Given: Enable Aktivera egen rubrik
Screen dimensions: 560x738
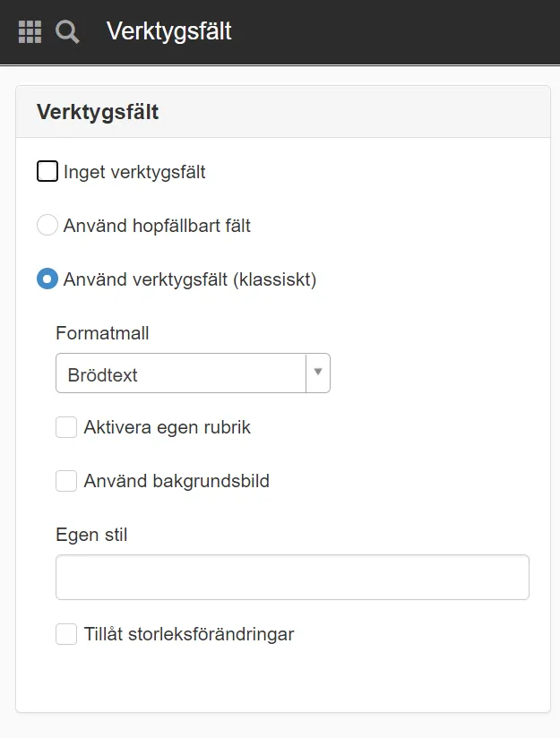Looking at the screenshot, I should pos(66,427).
